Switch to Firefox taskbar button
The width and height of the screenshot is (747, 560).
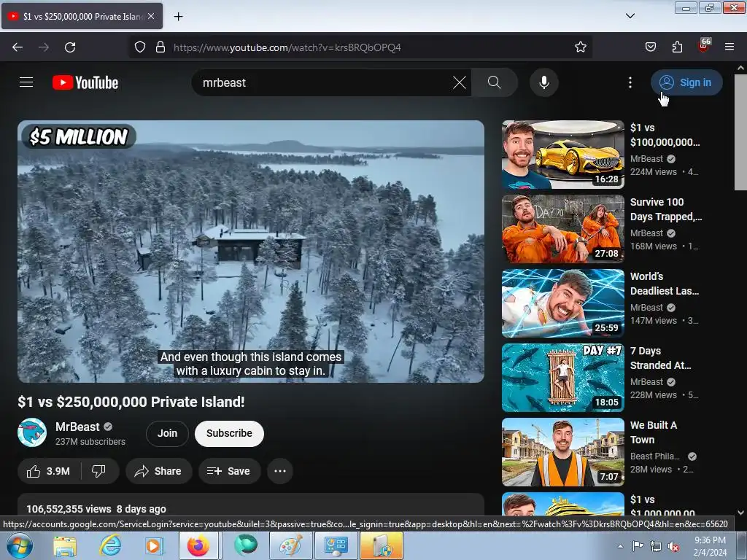coord(198,545)
